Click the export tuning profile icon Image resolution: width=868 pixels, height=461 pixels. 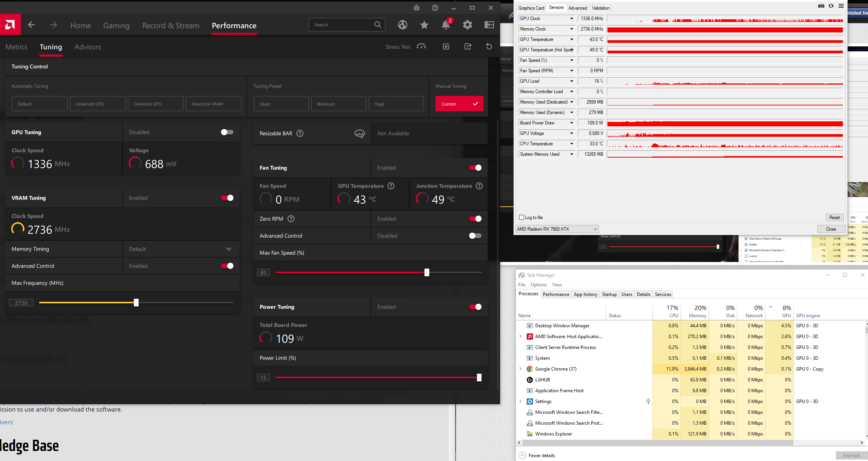click(468, 46)
